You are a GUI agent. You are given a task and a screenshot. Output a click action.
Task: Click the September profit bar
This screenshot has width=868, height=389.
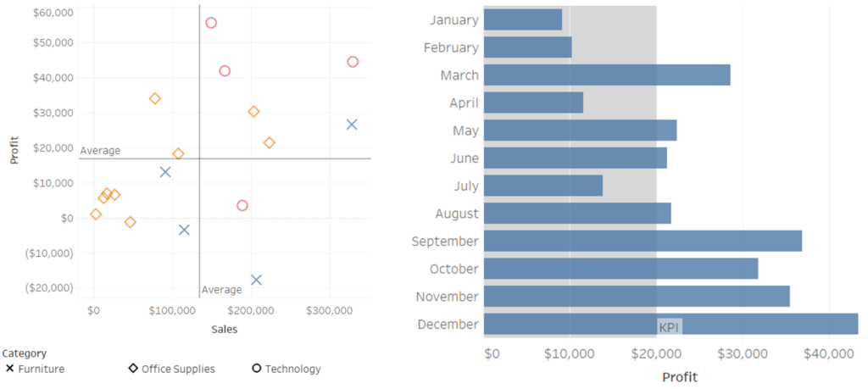point(643,241)
